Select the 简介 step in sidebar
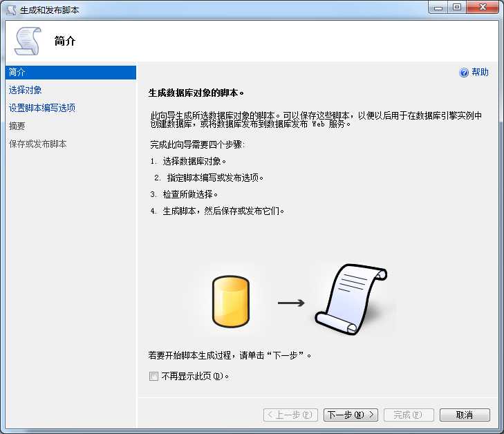Image resolution: width=504 pixels, height=434 pixels. (x=71, y=73)
